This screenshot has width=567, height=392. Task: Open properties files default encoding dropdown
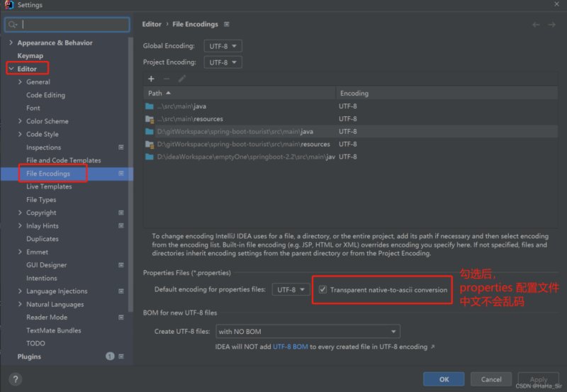pos(291,290)
